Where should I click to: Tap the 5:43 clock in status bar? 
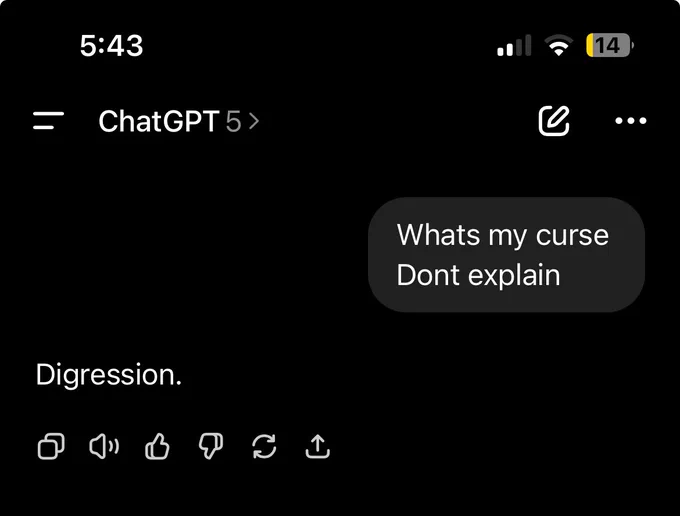(111, 46)
